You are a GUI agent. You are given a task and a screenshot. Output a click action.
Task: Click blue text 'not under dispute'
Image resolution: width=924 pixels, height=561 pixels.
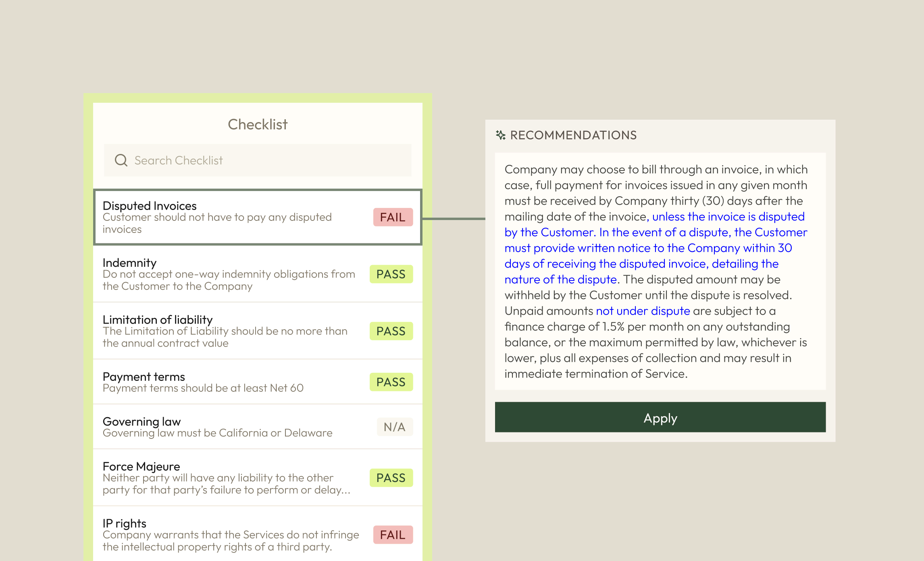pyautogui.click(x=643, y=311)
